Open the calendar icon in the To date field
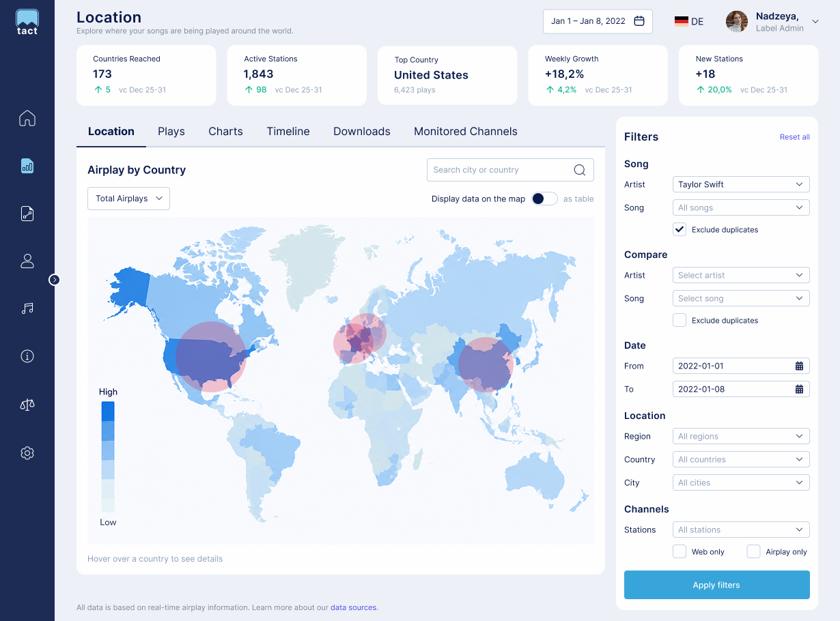The height and width of the screenshot is (621, 840). [799, 389]
